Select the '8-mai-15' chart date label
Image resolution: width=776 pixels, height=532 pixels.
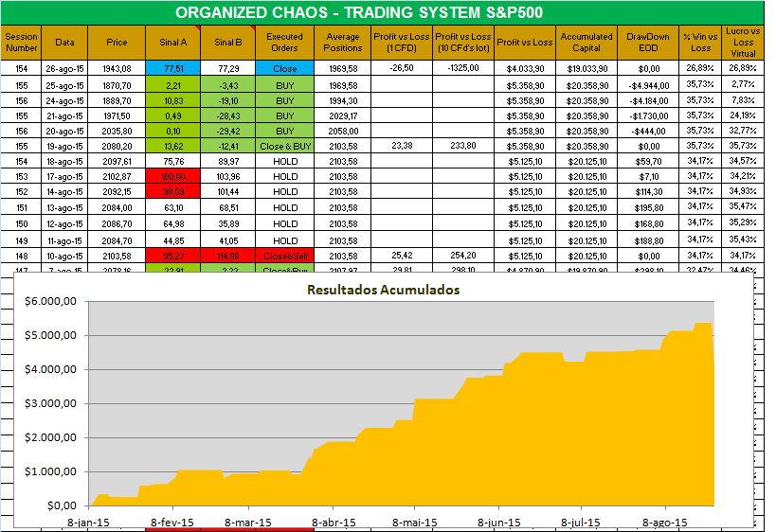coord(415,523)
